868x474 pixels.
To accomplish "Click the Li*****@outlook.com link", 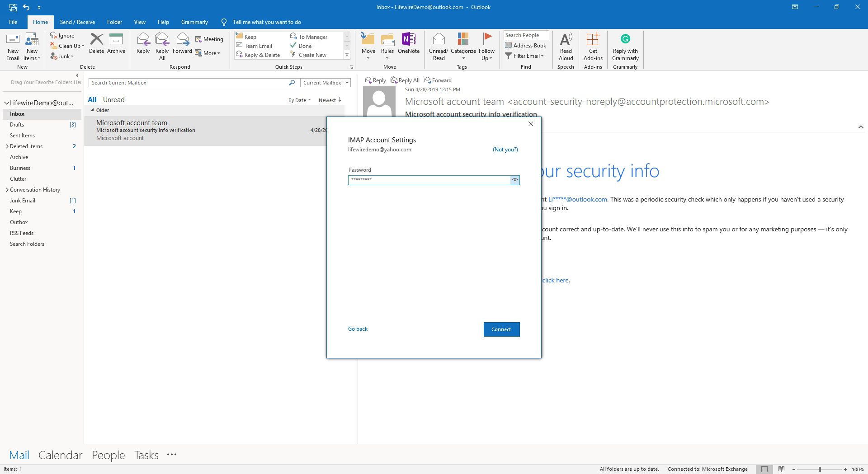I will click(x=578, y=199).
